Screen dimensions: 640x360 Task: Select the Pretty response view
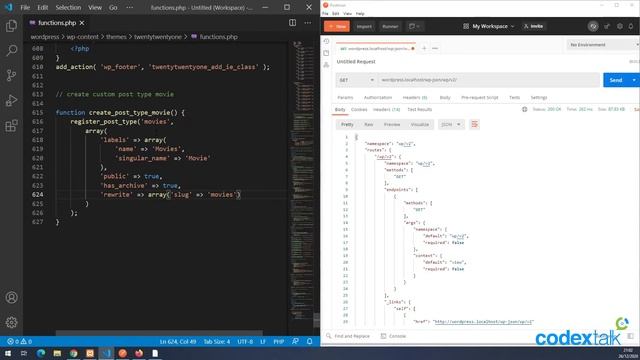pos(347,124)
